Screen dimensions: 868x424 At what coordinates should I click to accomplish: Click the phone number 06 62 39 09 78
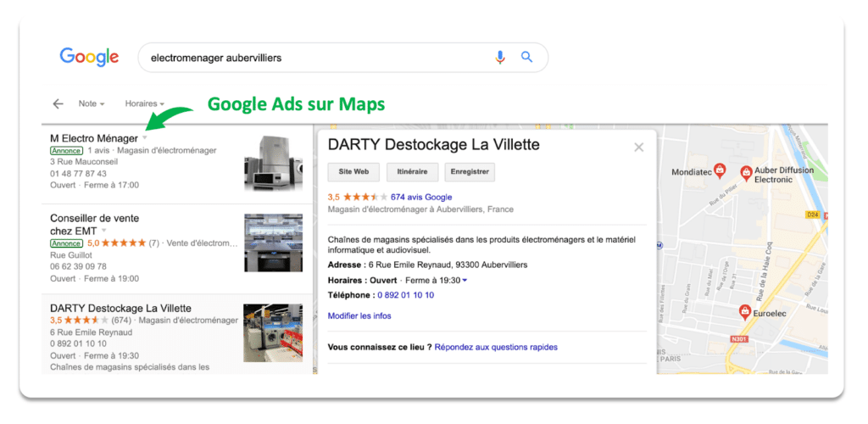pyautogui.click(x=78, y=266)
